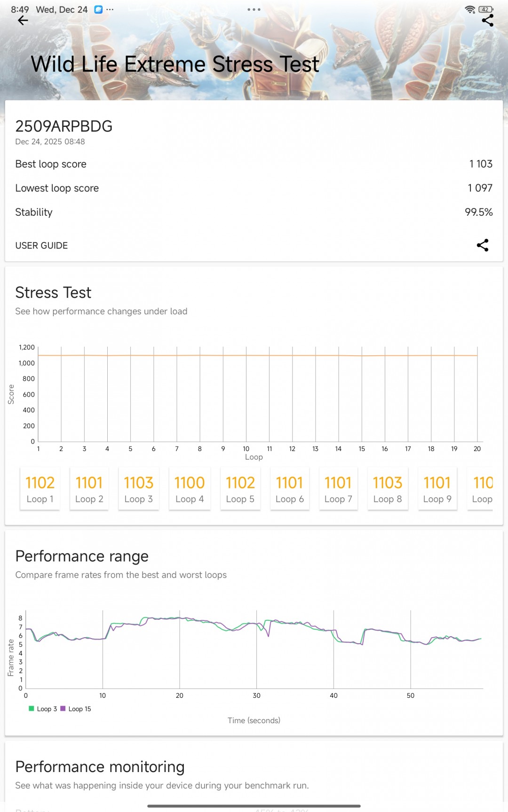This screenshot has width=508, height=812.
Task: Tap the Loop 5 score card
Action: 240,489
